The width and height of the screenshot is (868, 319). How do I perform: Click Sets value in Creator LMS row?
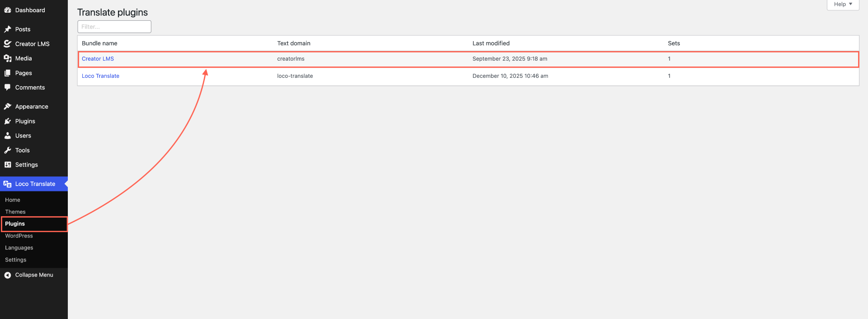point(669,59)
